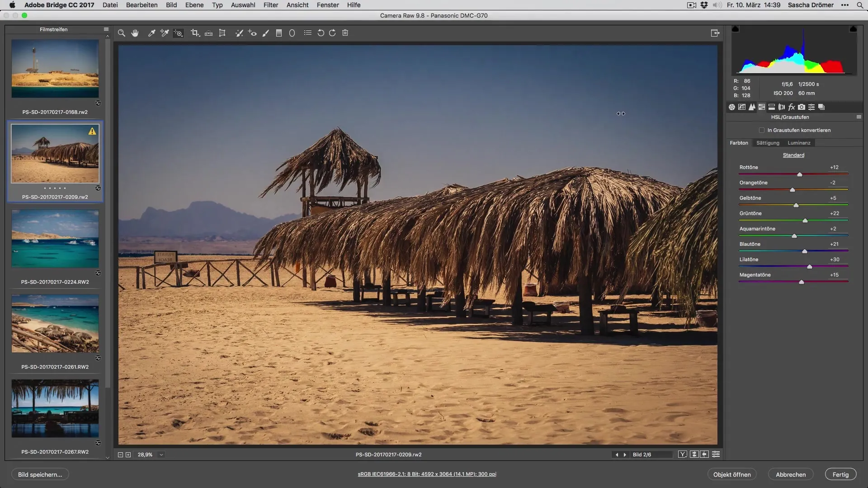Mark image for deletion trash icon
The image size is (868, 488).
click(x=345, y=33)
